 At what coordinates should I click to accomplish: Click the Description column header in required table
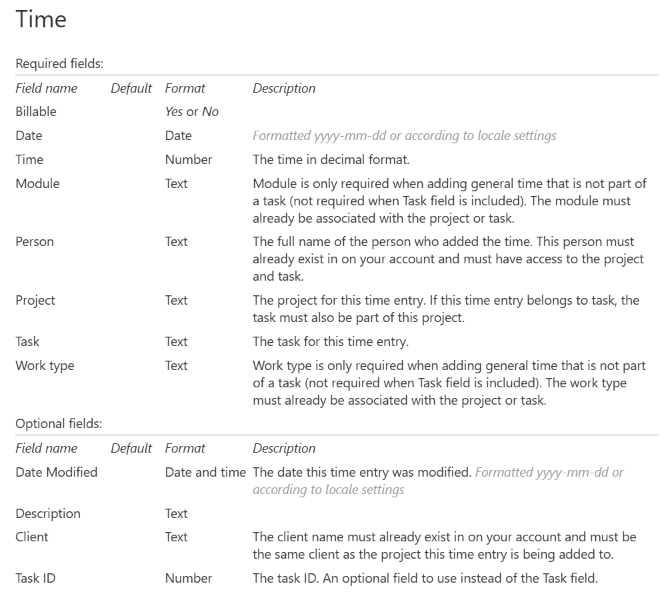point(284,88)
